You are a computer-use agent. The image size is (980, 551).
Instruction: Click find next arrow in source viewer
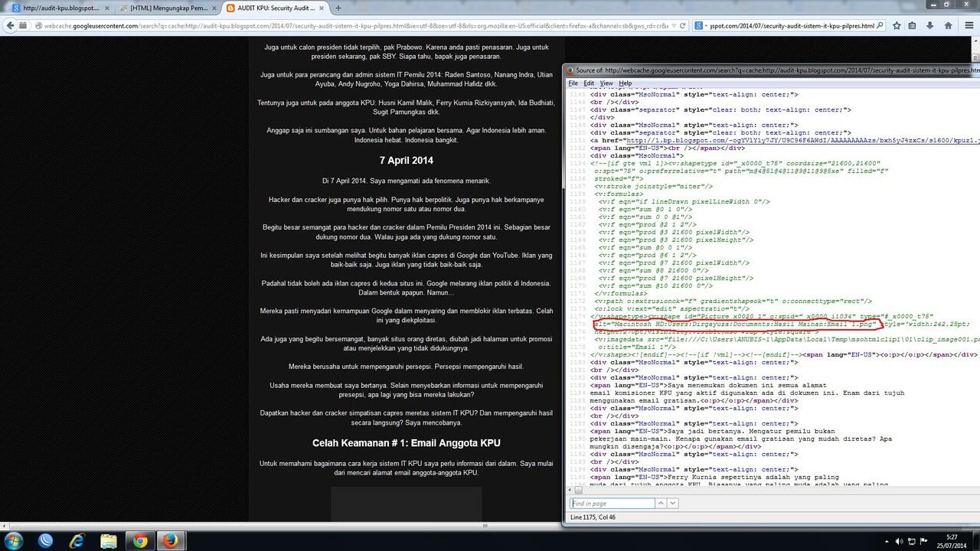[x=673, y=503]
